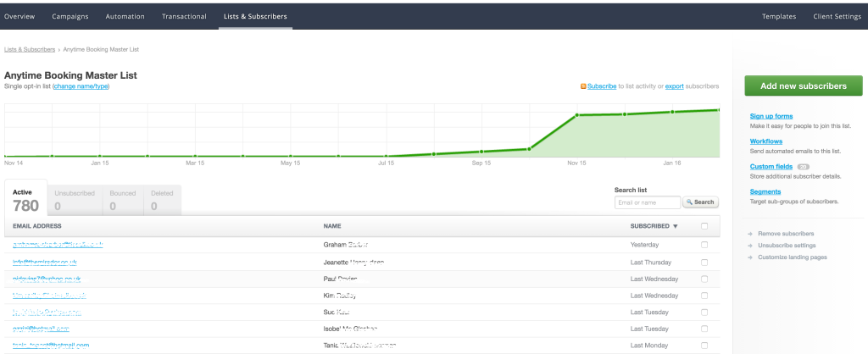Toggle the select-all checkbox in table header
868x354 pixels.
click(x=704, y=225)
